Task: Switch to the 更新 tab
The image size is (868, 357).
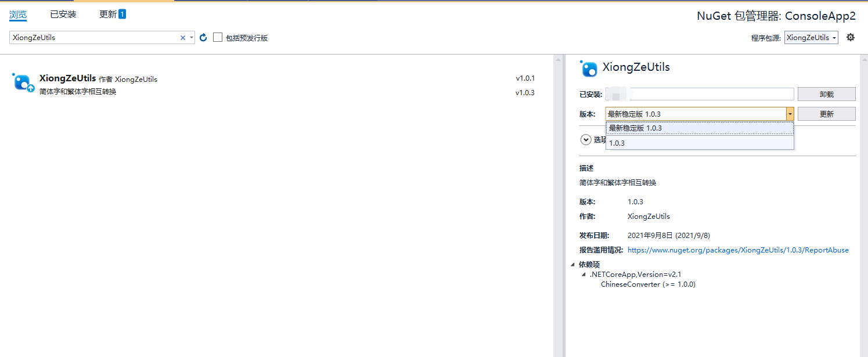Action: pos(108,15)
